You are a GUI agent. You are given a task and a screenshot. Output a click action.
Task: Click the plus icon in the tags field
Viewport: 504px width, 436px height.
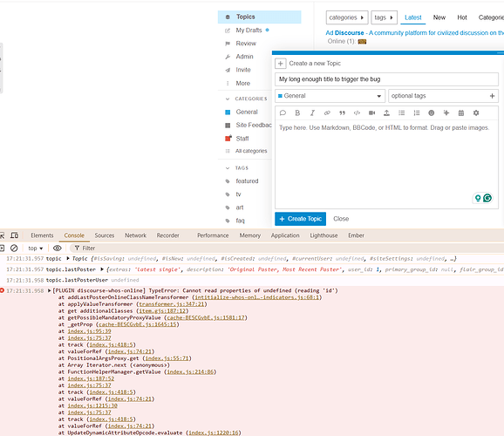tap(492, 96)
